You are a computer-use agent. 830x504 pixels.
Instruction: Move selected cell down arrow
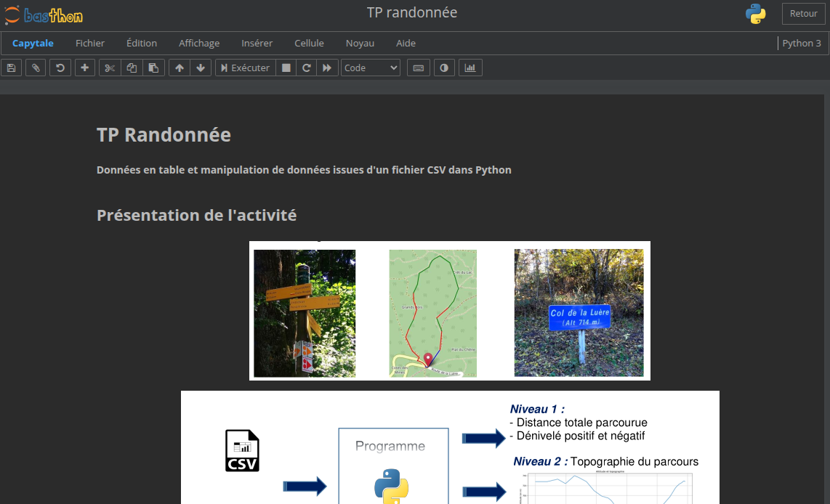201,68
